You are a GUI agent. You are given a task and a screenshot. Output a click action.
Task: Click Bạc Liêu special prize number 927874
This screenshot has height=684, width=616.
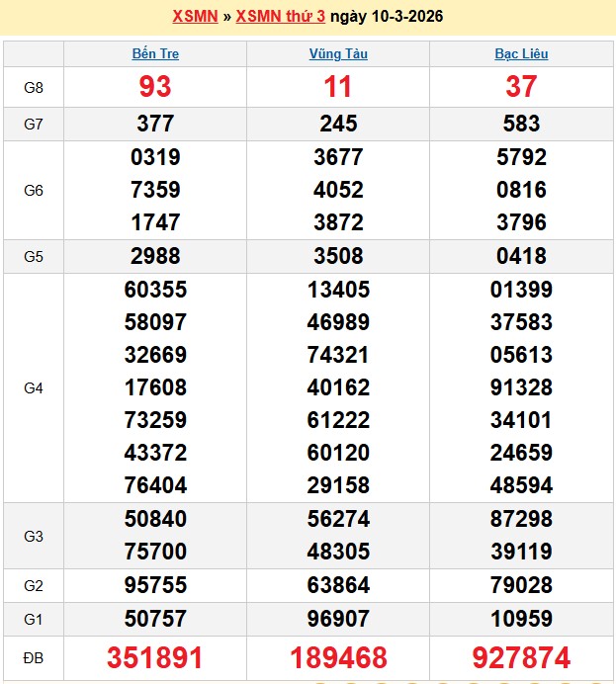click(521, 658)
